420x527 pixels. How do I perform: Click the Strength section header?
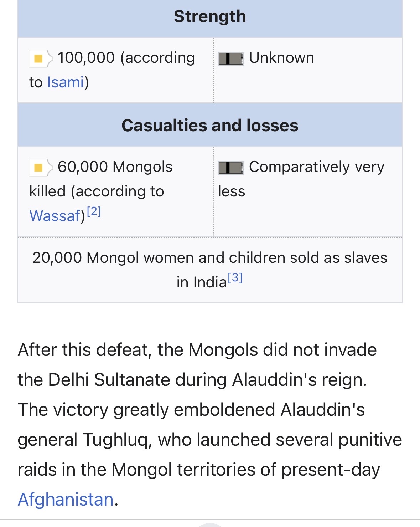pos(210,17)
